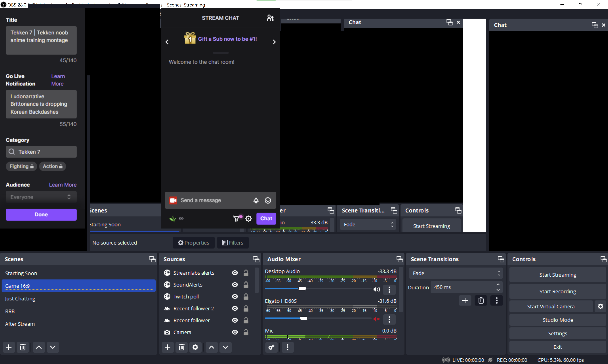608x364 pixels.
Task: Open the Desktop Audio three-dot options menu
Action: click(x=389, y=290)
